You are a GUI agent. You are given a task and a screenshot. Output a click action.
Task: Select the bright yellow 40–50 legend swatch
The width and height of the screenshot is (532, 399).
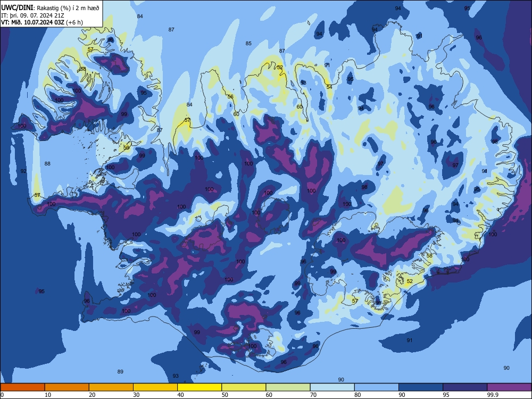pos(199,387)
